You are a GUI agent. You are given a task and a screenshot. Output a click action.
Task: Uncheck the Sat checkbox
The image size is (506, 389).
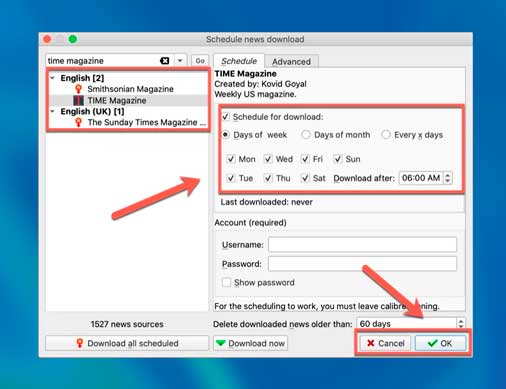pos(305,178)
